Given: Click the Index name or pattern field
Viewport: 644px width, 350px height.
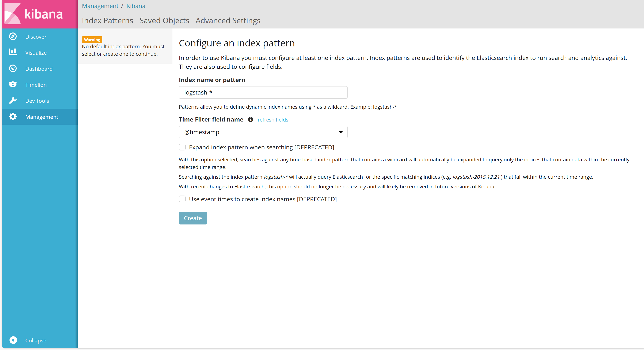Looking at the screenshot, I should click(x=263, y=92).
